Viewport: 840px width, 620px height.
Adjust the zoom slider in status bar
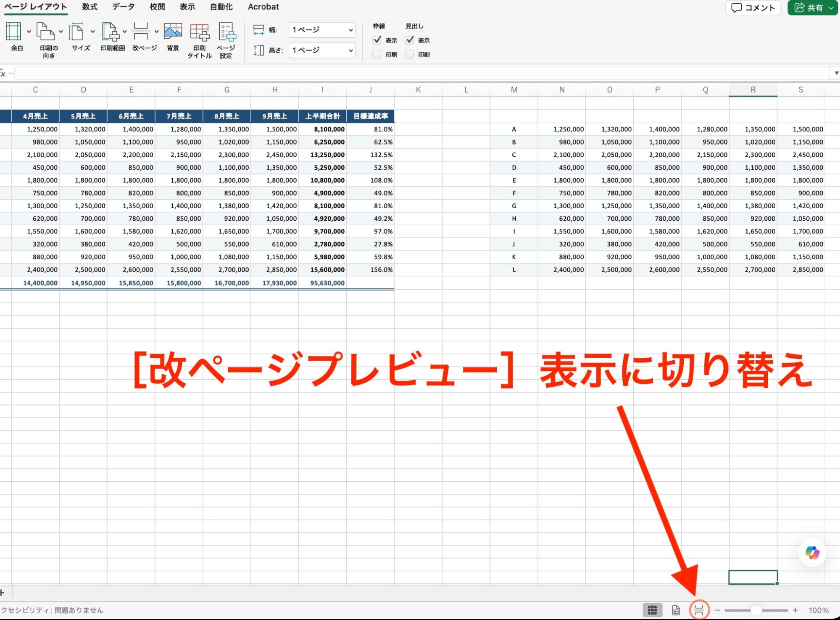[756, 610]
